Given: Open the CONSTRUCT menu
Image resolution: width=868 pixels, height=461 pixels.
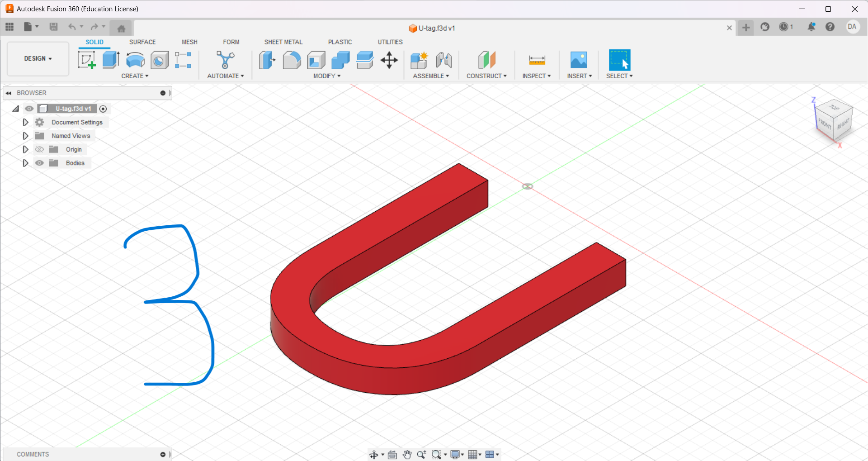Looking at the screenshot, I should (x=486, y=76).
